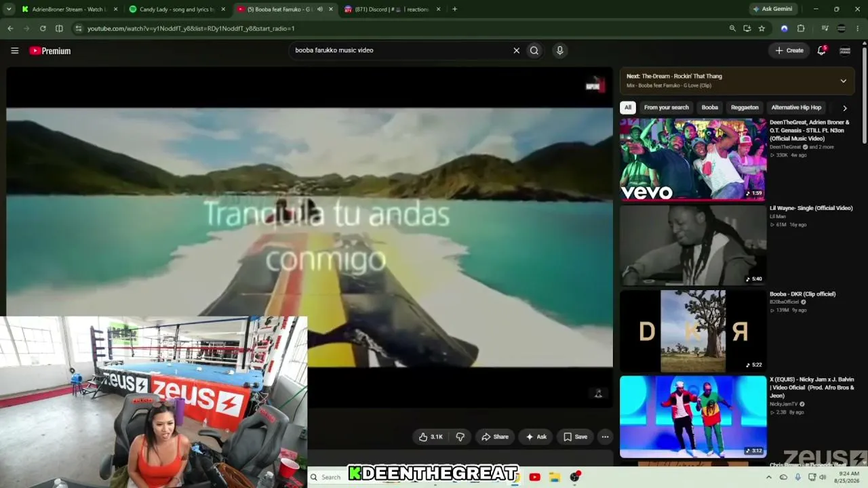
Task: Close the AdrienBroner Stream tab
Action: pos(116,9)
